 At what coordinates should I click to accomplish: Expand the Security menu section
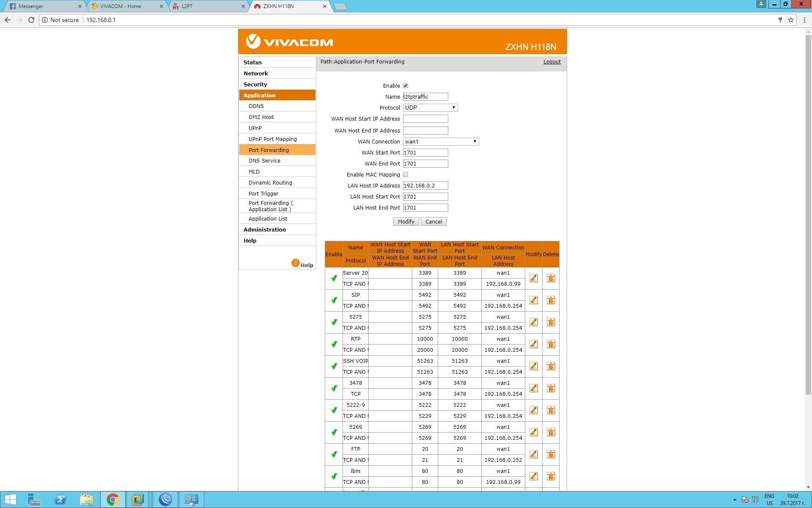255,84
